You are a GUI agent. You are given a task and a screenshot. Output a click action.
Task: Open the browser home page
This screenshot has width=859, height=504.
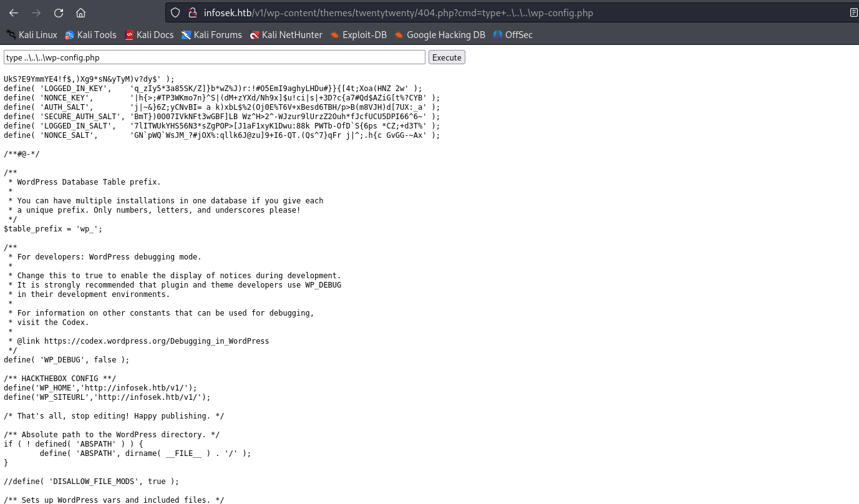click(80, 12)
